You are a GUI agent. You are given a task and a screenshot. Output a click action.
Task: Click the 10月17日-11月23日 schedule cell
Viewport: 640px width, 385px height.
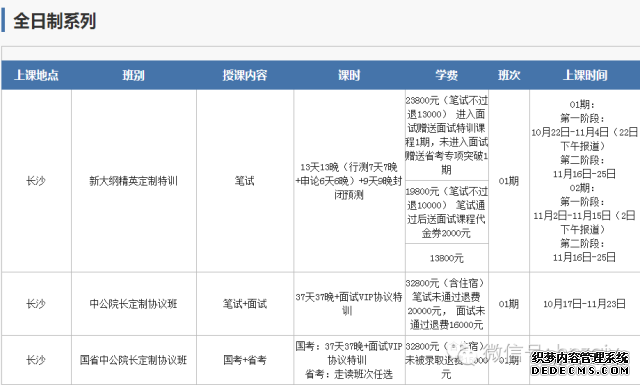click(584, 304)
